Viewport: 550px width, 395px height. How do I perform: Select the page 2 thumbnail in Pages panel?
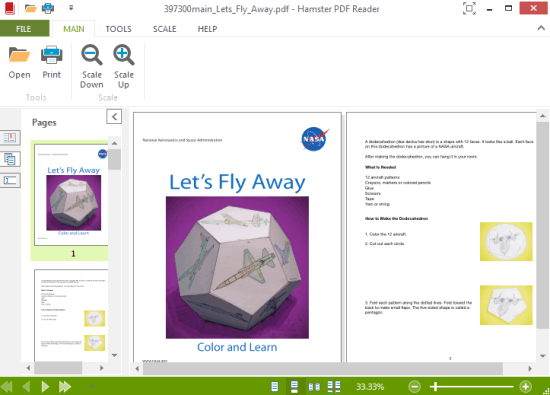point(71,315)
